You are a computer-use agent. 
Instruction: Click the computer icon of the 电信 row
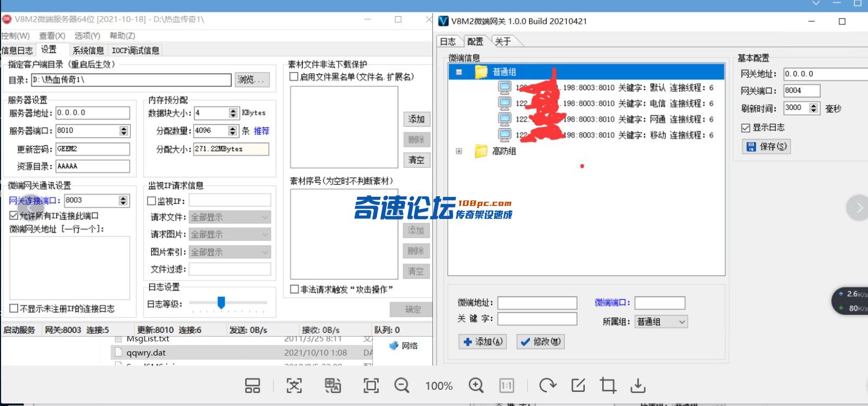click(505, 104)
